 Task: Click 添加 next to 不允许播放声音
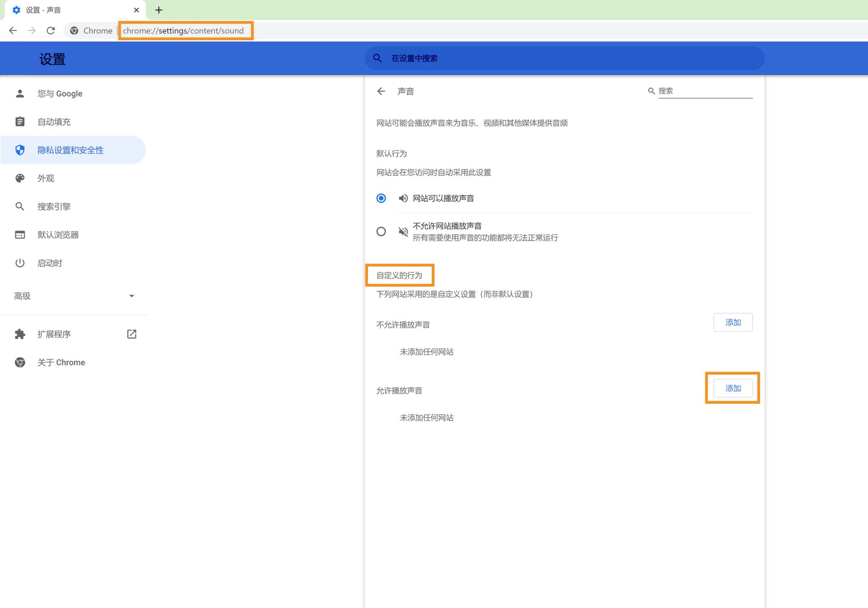733,322
